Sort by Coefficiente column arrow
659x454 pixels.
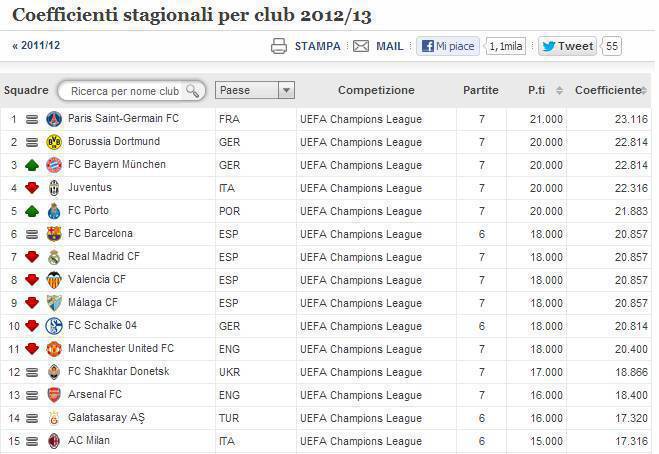pos(642,90)
